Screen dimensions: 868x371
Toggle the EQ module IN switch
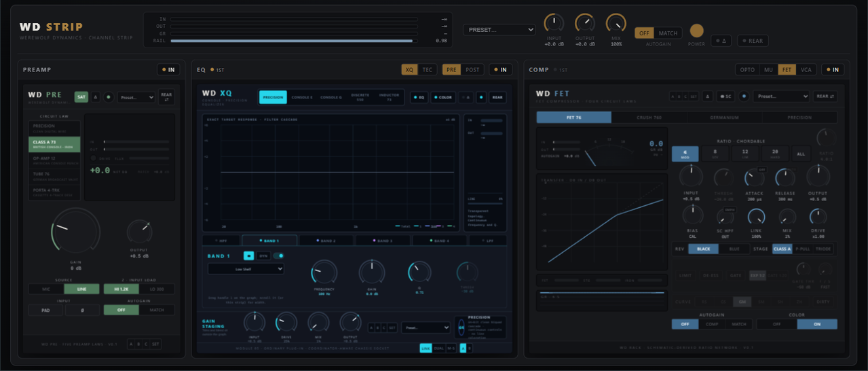(500, 69)
